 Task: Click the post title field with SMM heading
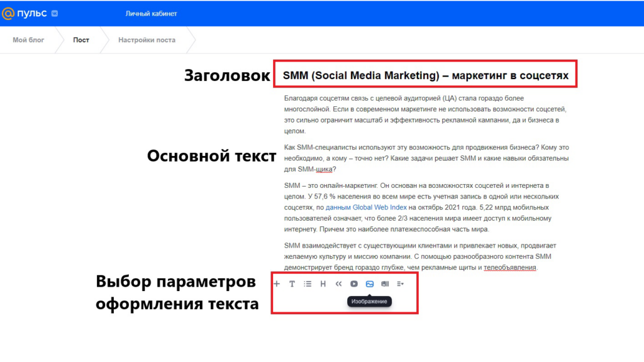click(x=425, y=76)
